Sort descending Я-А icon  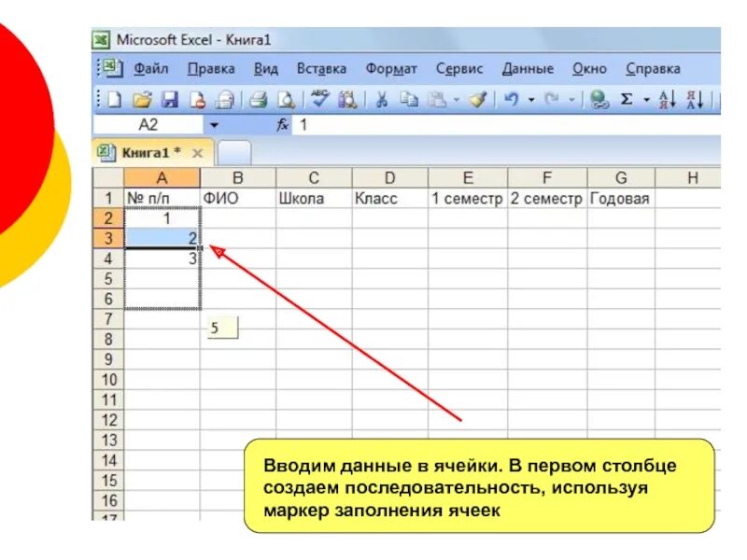pos(695,100)
